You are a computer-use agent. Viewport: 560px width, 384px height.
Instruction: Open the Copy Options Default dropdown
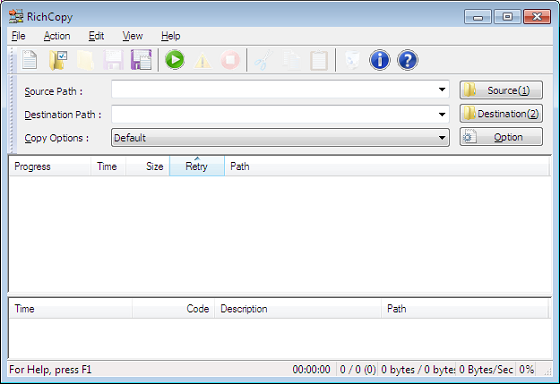pyautogui.click(x=280, y=138)
